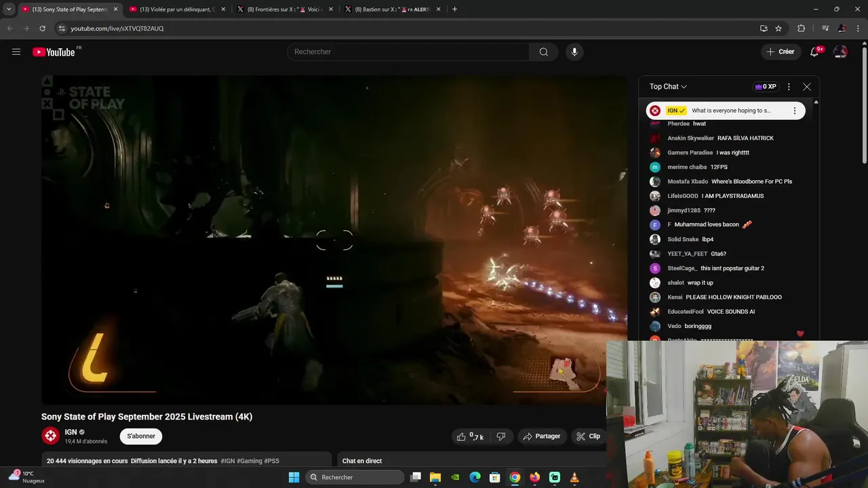868x488 pixels.
Task: Open live chat options menu
Action: coord(789,87)
